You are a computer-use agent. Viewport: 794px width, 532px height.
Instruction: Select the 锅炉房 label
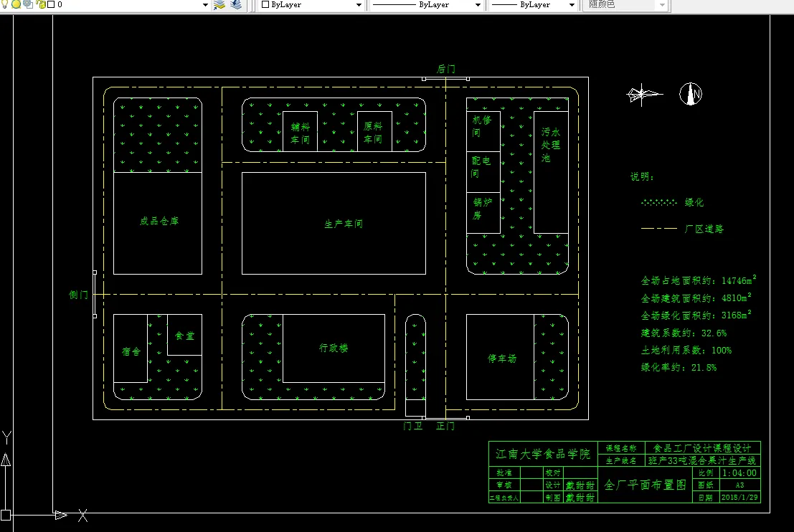(x=482, y=209)
